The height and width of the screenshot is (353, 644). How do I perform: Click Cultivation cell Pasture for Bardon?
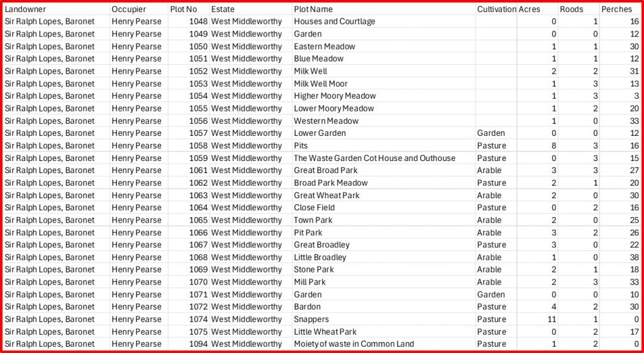click(496, 306)
